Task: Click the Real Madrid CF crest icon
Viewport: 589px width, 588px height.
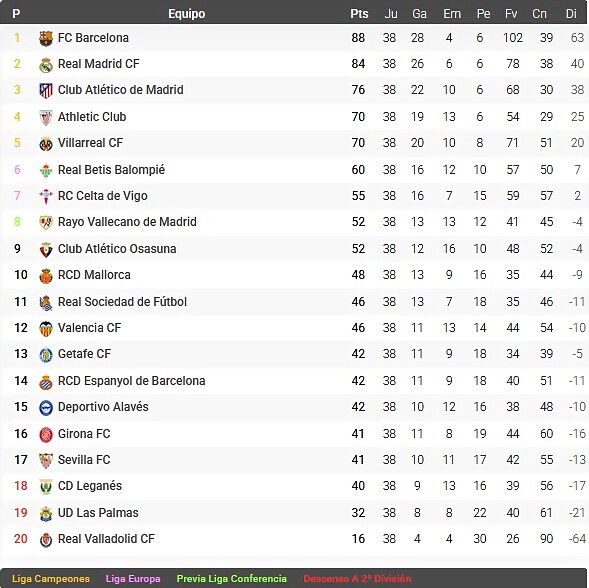Action: (46, 65)
